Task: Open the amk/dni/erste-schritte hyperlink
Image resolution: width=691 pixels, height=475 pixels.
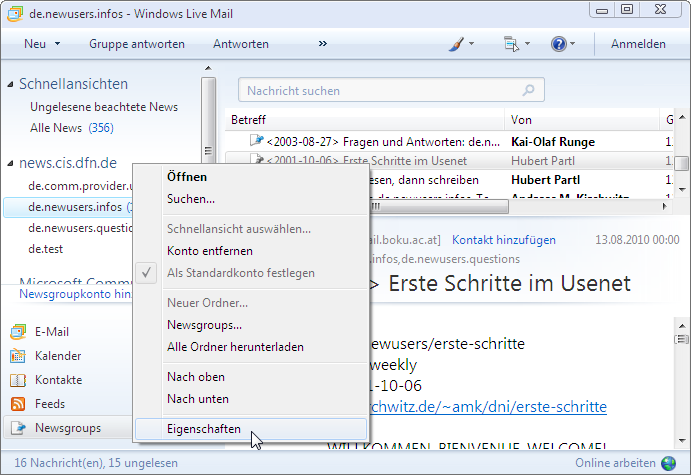Action: (x=488, y=406)
